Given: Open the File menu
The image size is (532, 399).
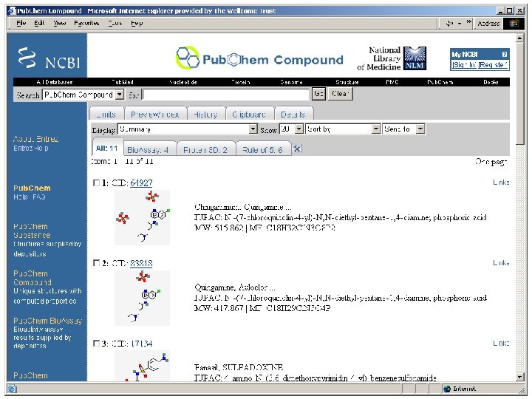Looking at the screenshot, I should pos(21,23).
